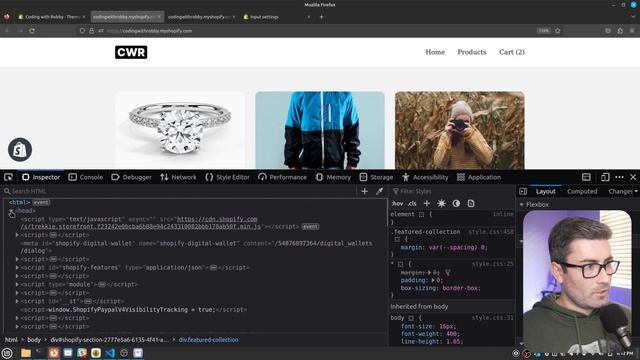Expand the script with id __st
640x360 pixels.
(x=17, y=301)
